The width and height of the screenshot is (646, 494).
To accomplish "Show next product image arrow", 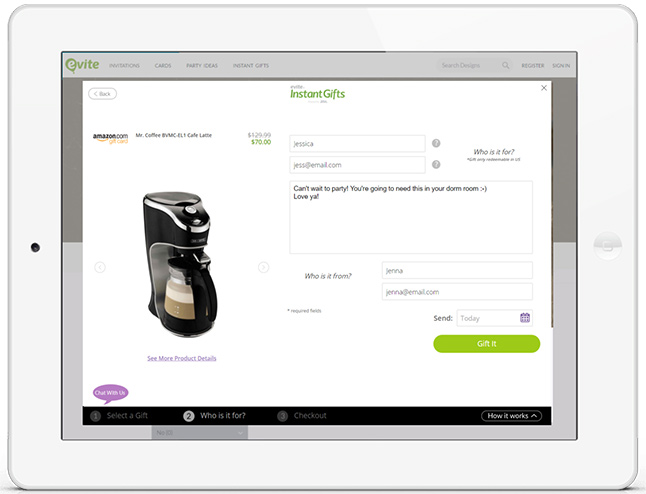I will [x=264, y=267].
